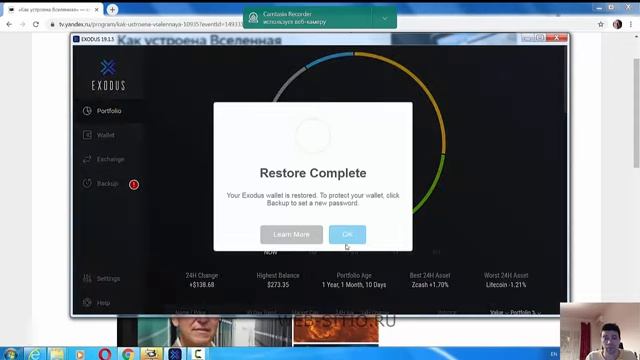
Task: Open the Exodus app in taskbar
Action: 175,354
